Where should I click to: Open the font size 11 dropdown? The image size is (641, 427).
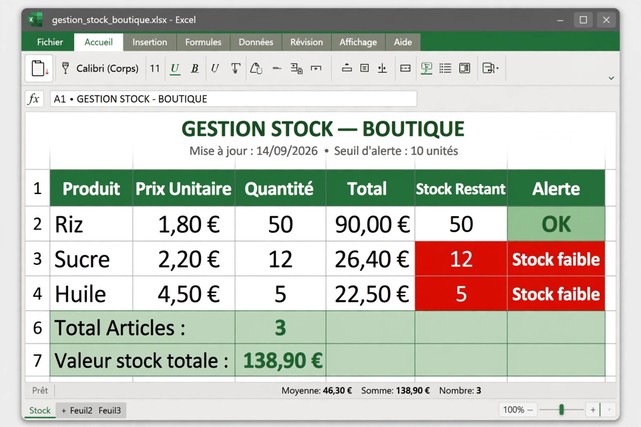click(x=155, y=68)
